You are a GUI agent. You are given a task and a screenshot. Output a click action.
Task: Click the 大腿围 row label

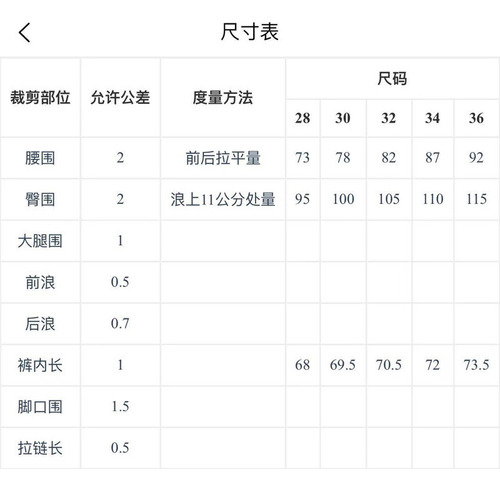point(40,241)
